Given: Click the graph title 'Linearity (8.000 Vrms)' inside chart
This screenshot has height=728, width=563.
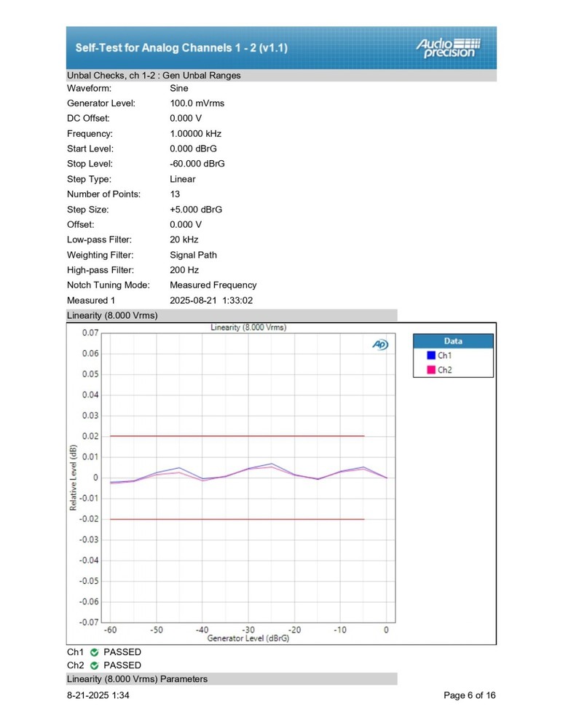Looking at the screenshot, I should (248, 328).
